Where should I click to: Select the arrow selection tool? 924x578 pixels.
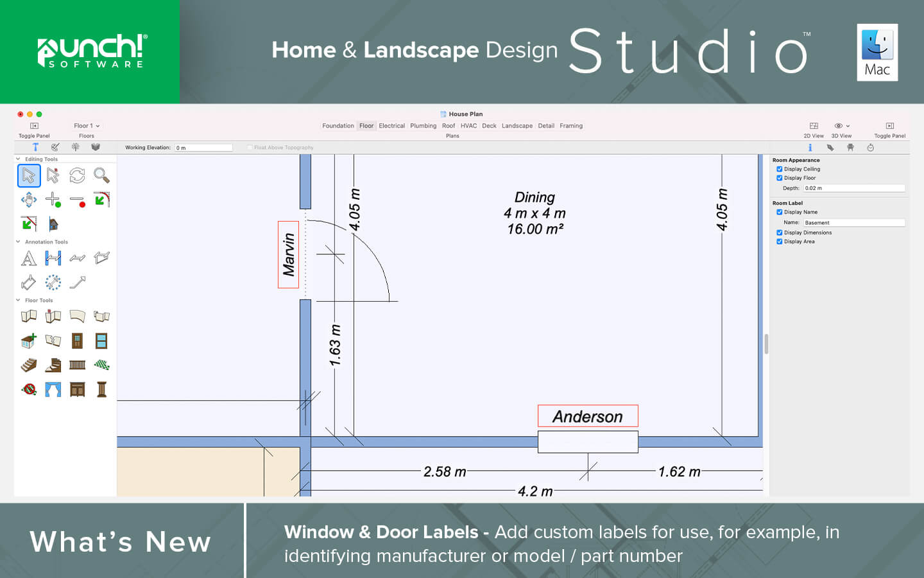click(29, 175)
